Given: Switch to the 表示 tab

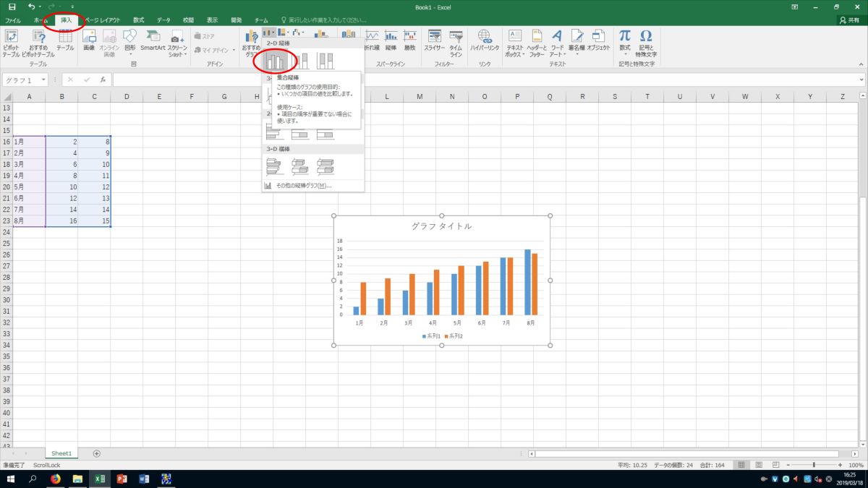Looking at the screenshot, I should click(x=212, y=21).
